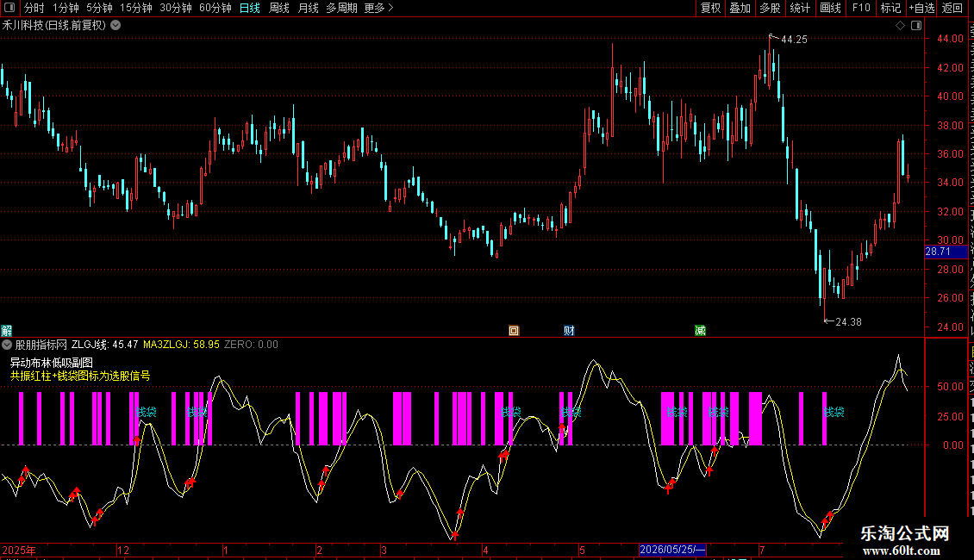Open the 多股 multi-stock view
The image size is (974, 560).
(771, 8)
